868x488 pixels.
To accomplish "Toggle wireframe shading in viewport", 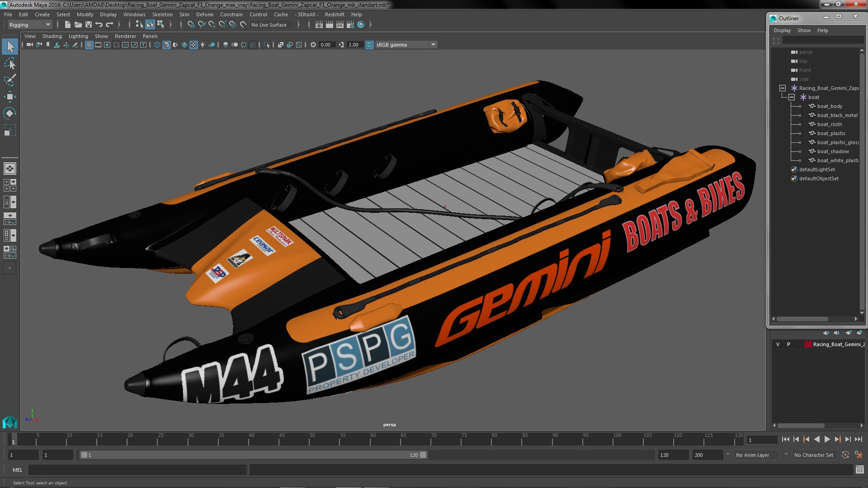I will click(x=157, y=45).
